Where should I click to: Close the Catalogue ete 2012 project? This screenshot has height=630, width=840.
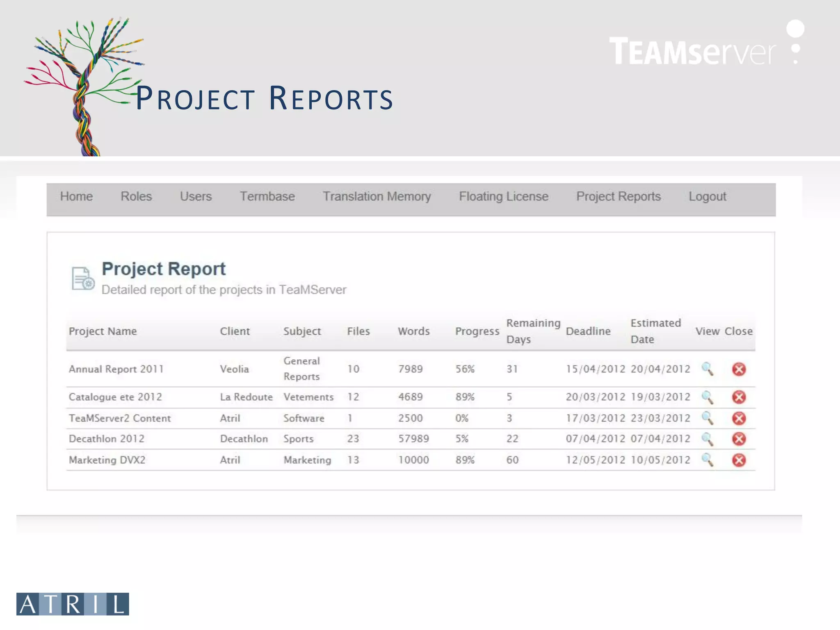click(x=739, y=397)
